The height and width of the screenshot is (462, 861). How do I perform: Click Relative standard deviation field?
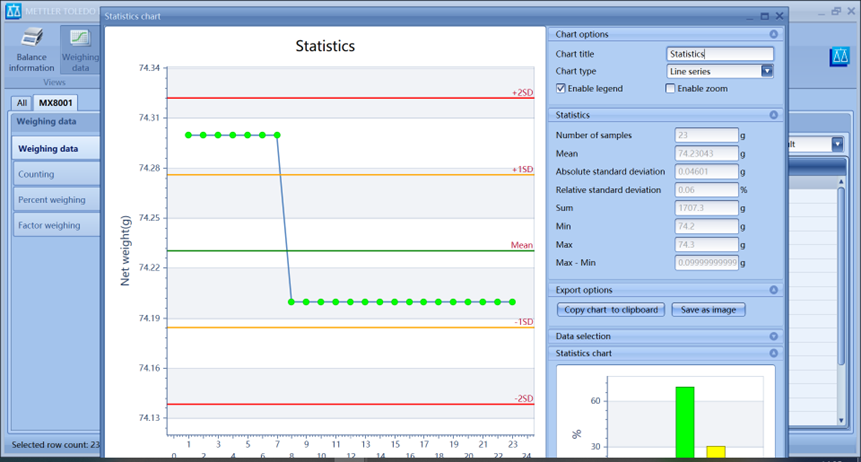706,190
